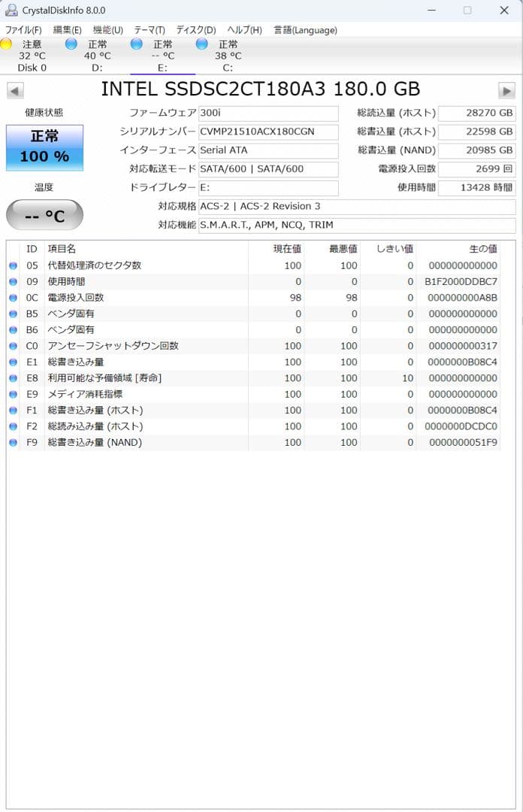Click the firmware field 300i
The width and height of the screenshot is (523, 812).
click(268, 113)
